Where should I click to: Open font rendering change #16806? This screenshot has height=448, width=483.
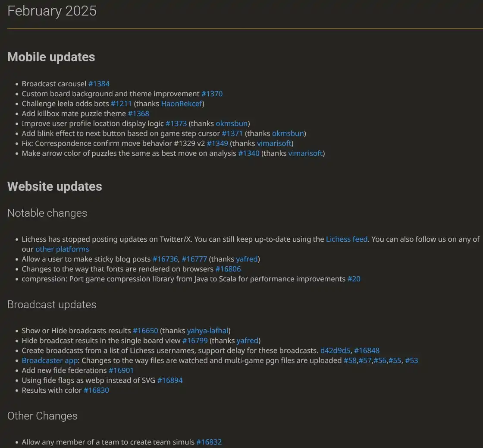(x=228, y=269)
